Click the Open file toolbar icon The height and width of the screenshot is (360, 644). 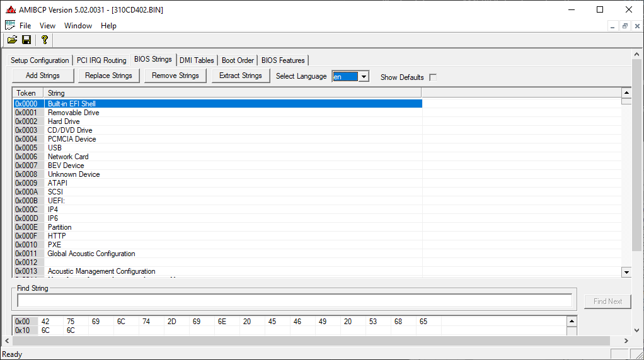(13, 40)
